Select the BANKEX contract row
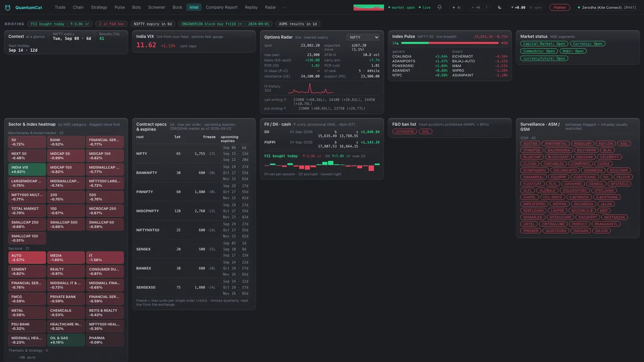The width and height of the screenshot is (644, 362). pyautogui.click(x=194, y=268)
